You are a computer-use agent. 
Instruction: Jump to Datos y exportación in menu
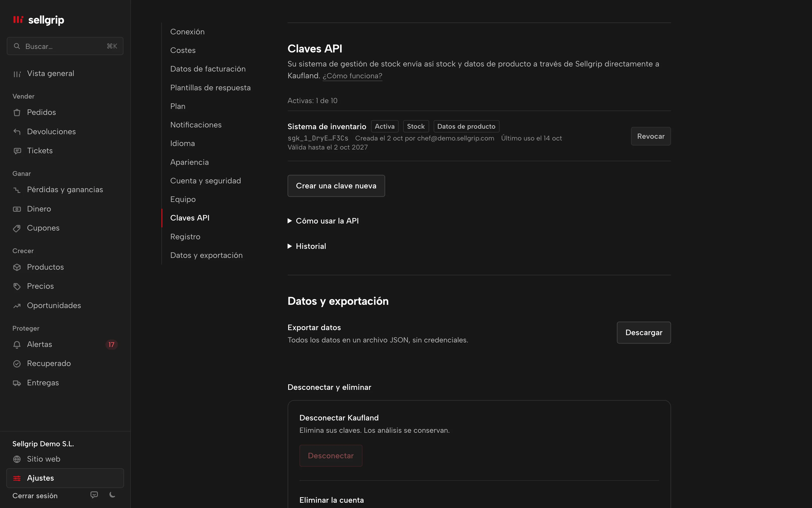[206, 255]
